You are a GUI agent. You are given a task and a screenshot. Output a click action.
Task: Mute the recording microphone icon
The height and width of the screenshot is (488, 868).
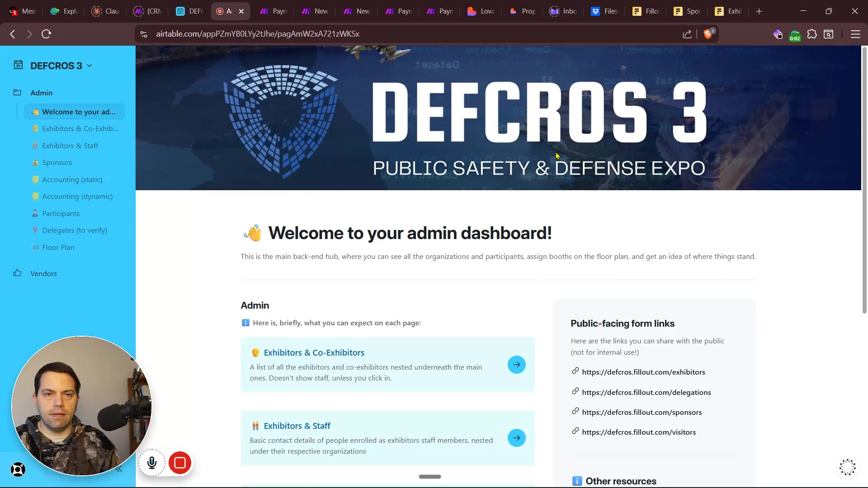point(152,463)
